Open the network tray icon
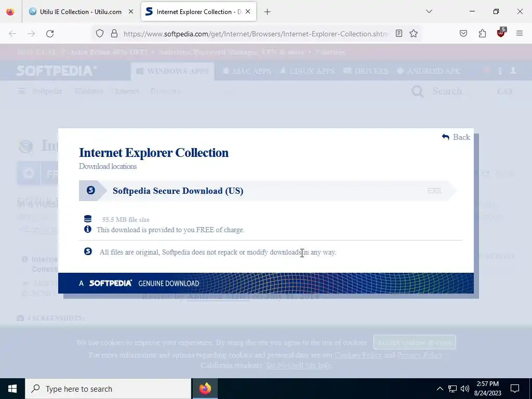The width and height of the screenshot is (532, 399). tap(453, 389)
